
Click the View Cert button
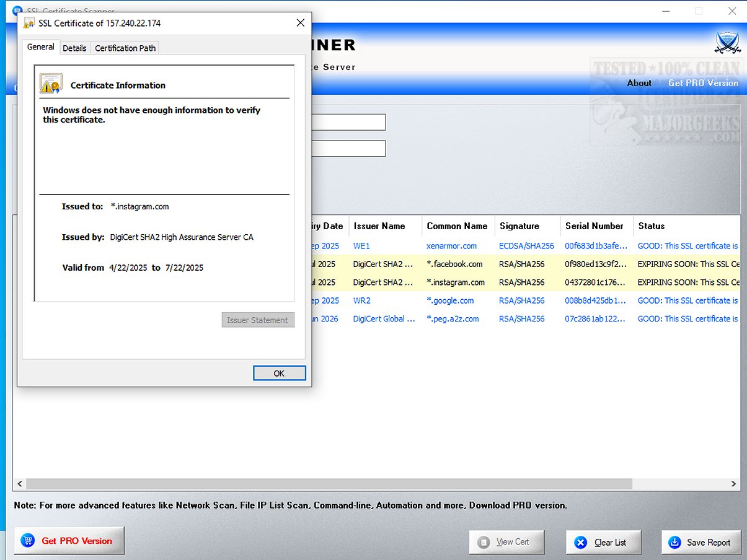coord(506,542)
